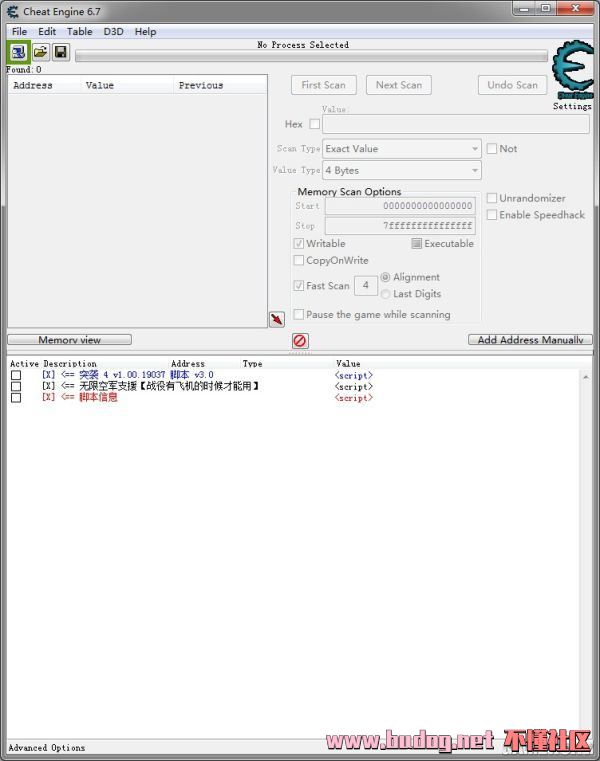The width and height of the screenshot is (600, 761).
Task: Check Pause the game while scanning
Action: coord(299,314)
